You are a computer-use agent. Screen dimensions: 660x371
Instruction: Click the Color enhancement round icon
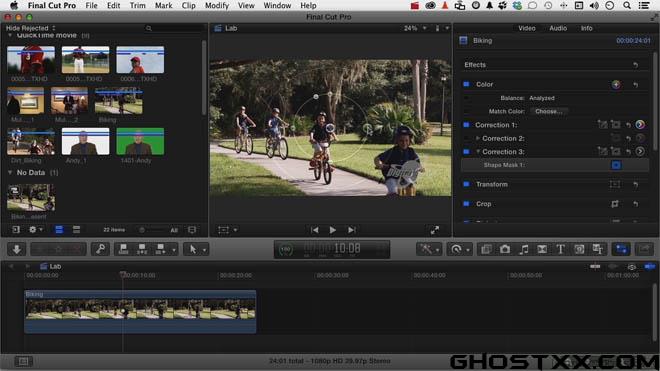click(x=616, y=84)
